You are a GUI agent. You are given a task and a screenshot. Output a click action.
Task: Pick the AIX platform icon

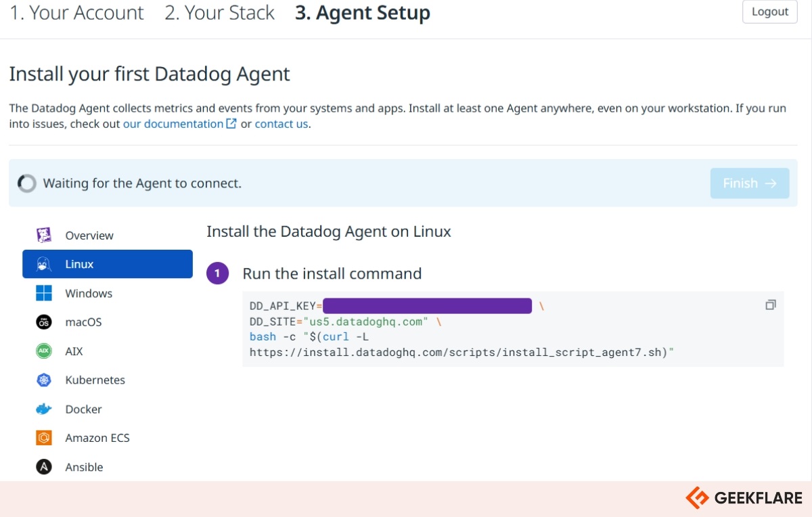click(44, 351)
